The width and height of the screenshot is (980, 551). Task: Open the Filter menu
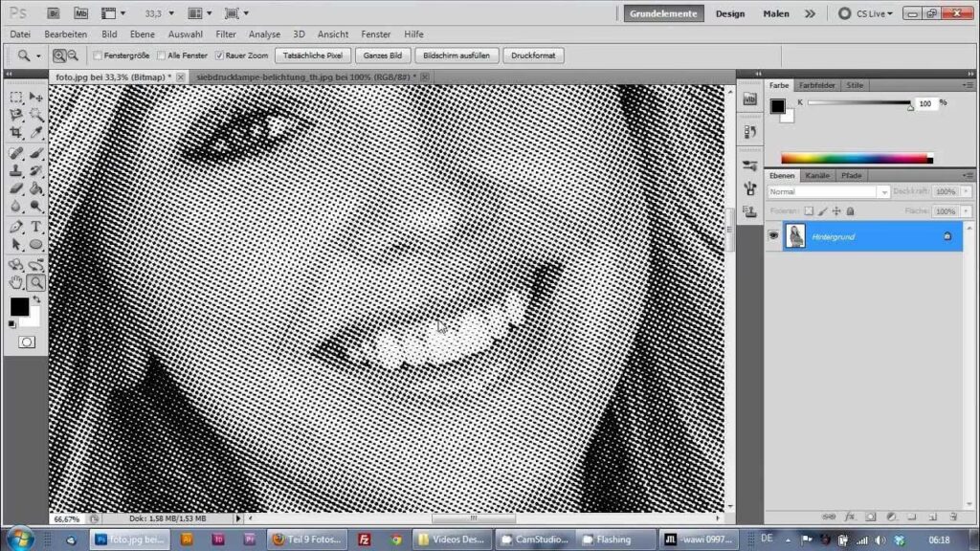pyautogui.click(x=226, y=33)
